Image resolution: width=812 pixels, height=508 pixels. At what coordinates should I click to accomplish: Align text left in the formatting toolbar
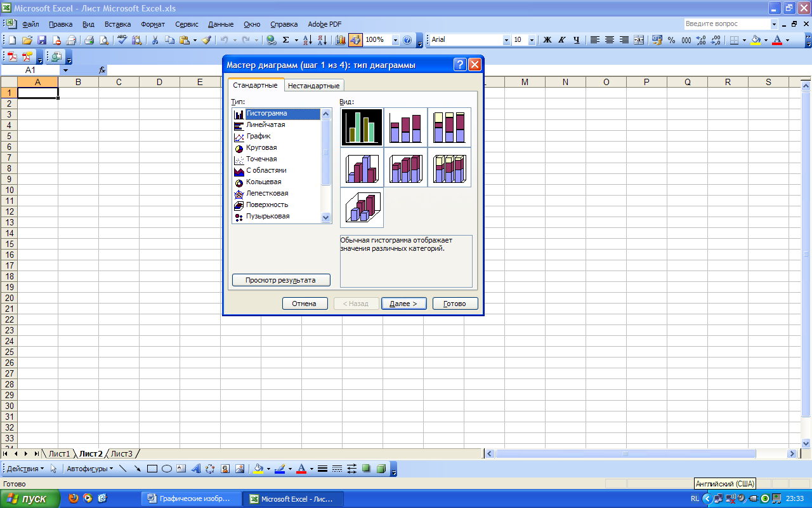click(595, 40)
